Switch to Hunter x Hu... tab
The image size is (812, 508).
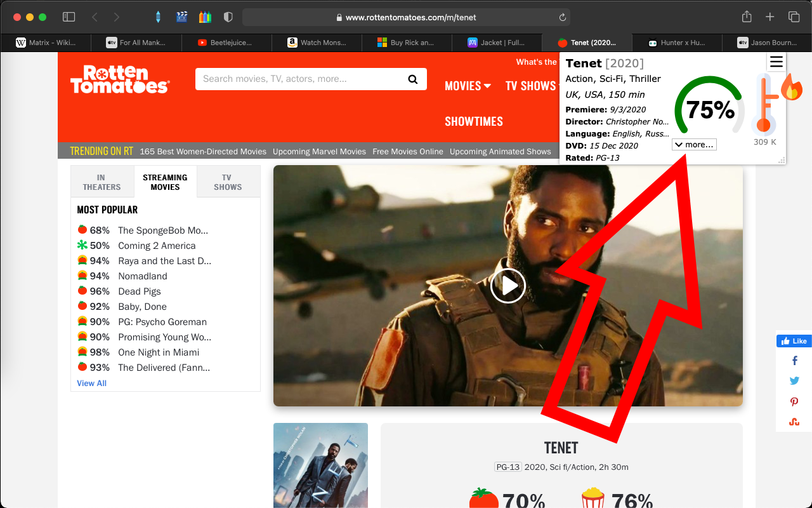678,43
